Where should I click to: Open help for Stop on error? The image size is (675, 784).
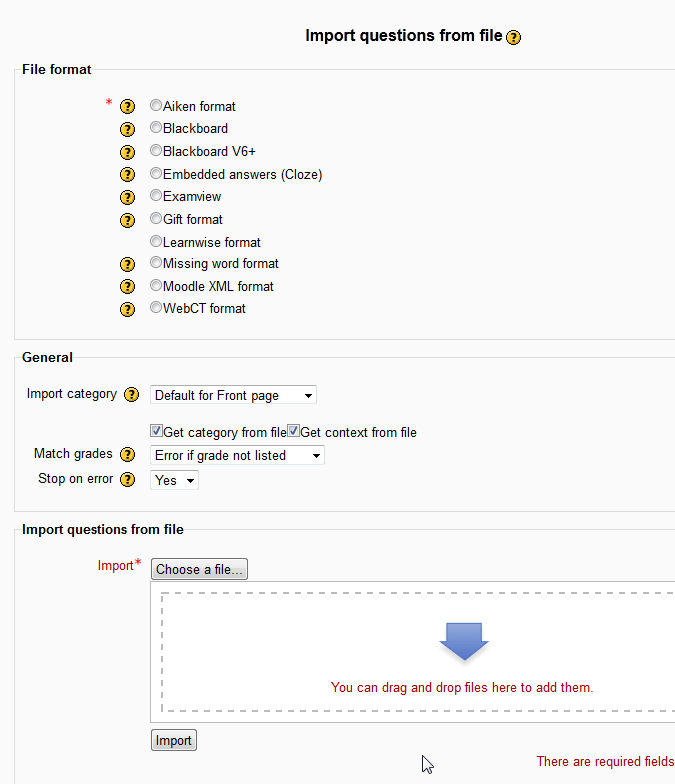tap(127, 480)
